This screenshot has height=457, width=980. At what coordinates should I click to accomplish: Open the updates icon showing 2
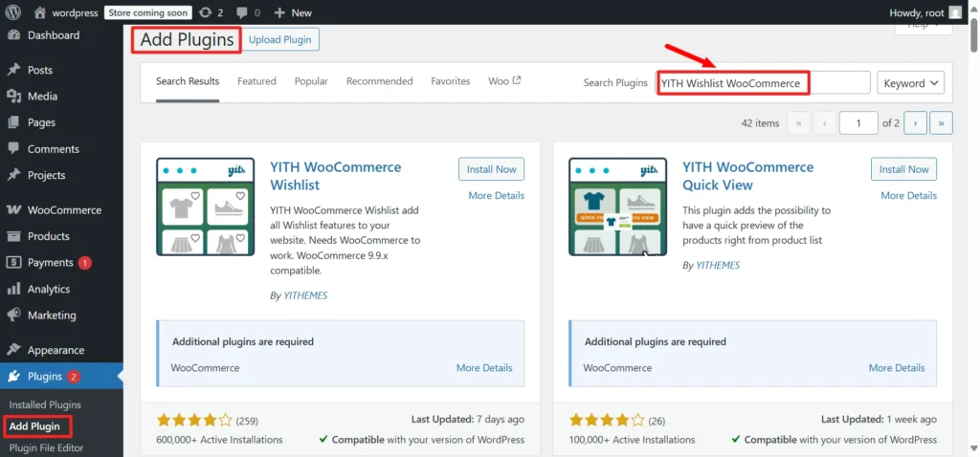tap(205, 12)
